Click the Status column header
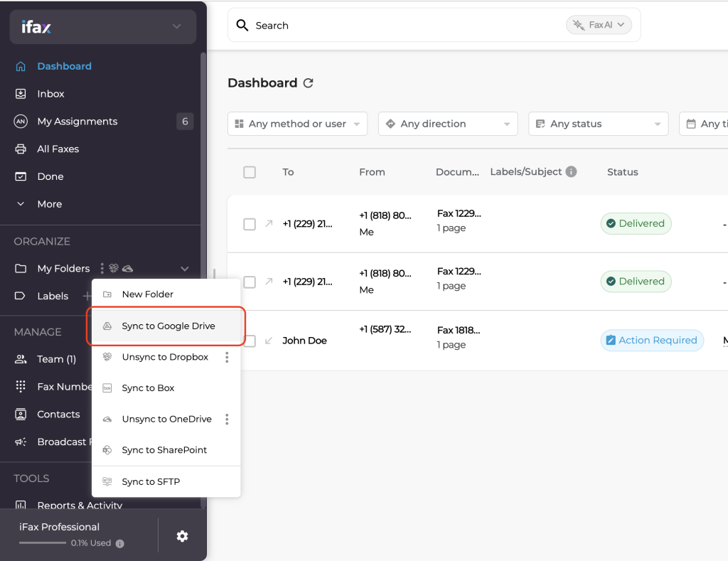This screenshot has width=728, height=561. 623,172
